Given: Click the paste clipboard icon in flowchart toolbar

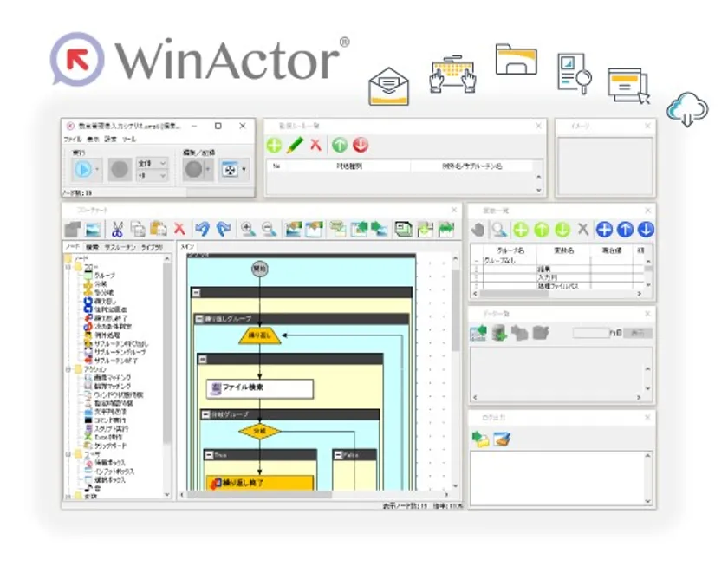Looking at the screenshot, I should click(x=159, y=229).
